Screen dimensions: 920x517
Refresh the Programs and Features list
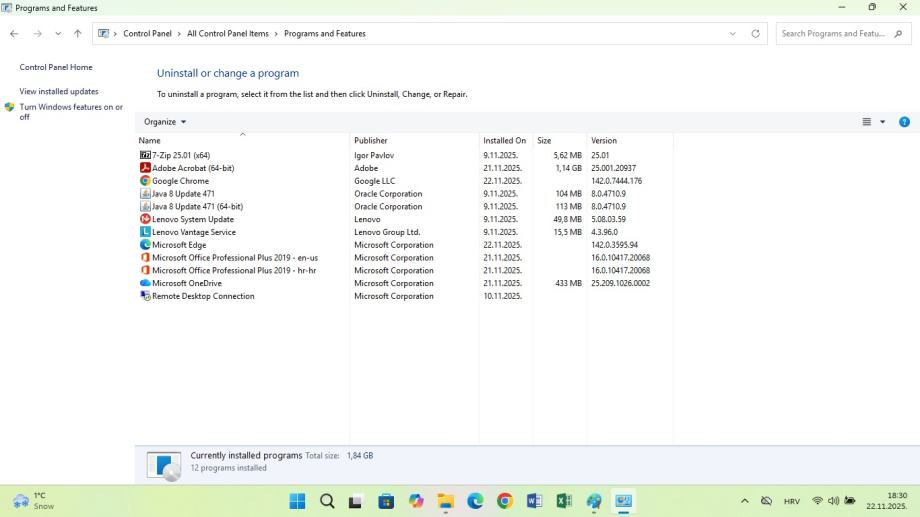pyautogui.click(x=756, y=33)
